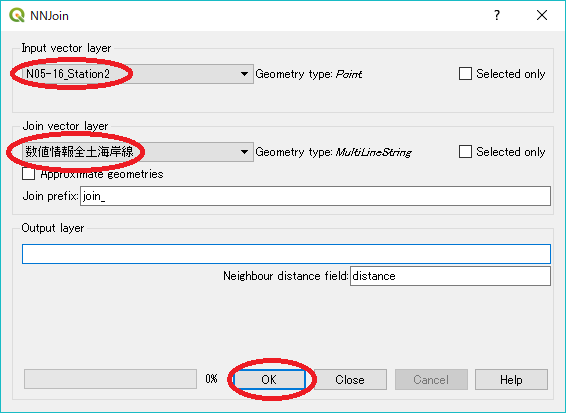Click the question mark help icon in title bar
This screenshot has height=413, width=566.
pyautogui.click(x=497, y=15)
